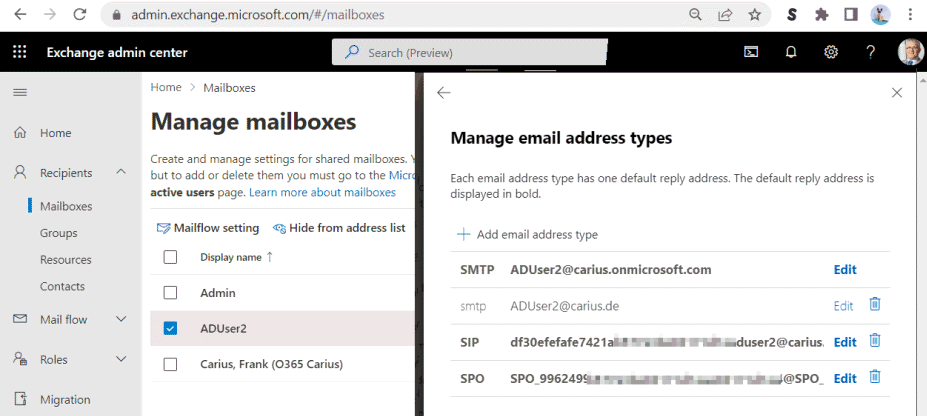The width and height of the screenshot is (927, 416).
Task: Open the settings gear icon
Action: point(831,53)
